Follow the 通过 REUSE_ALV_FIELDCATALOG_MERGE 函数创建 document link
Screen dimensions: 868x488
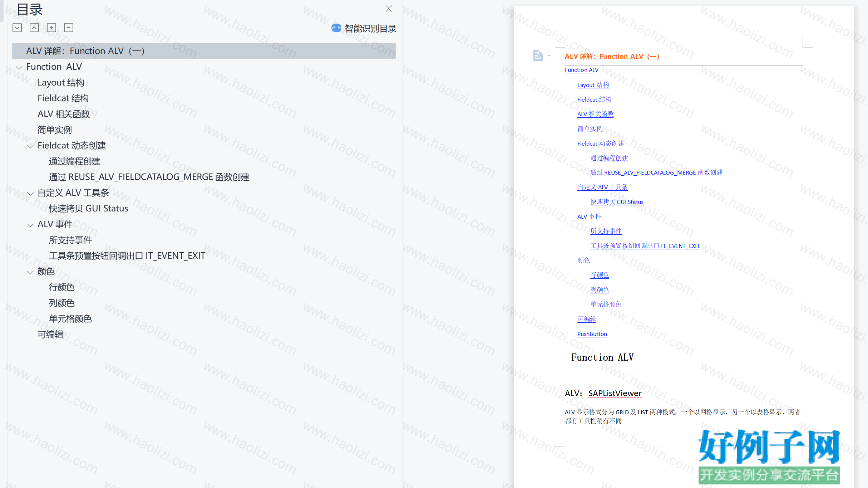coord(656,172)
